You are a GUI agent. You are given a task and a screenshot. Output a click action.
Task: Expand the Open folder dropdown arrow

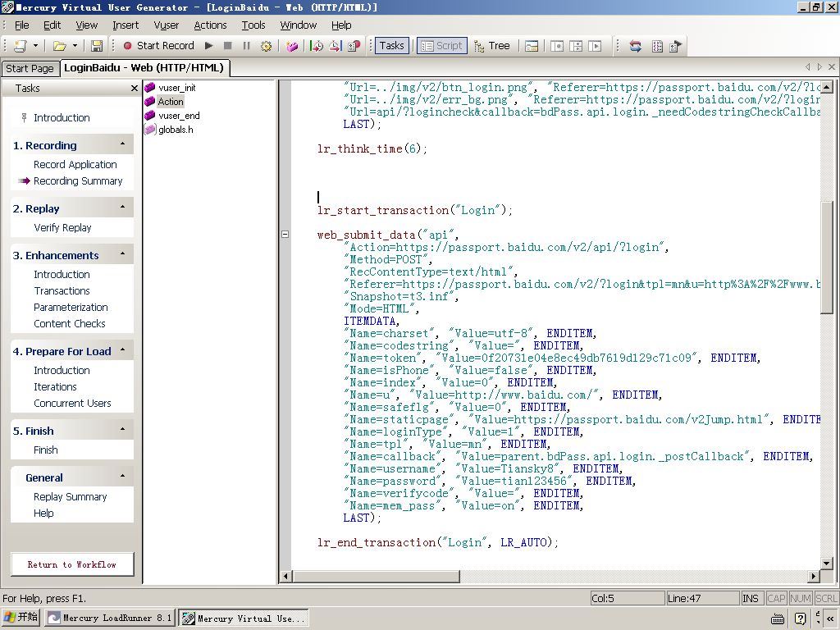(x=75, y=46)
